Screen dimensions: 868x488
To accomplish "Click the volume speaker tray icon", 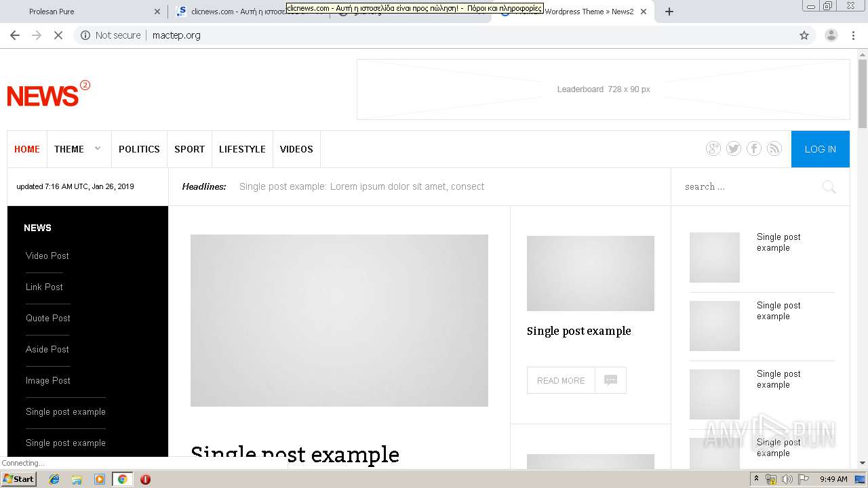I will (787, 479).
